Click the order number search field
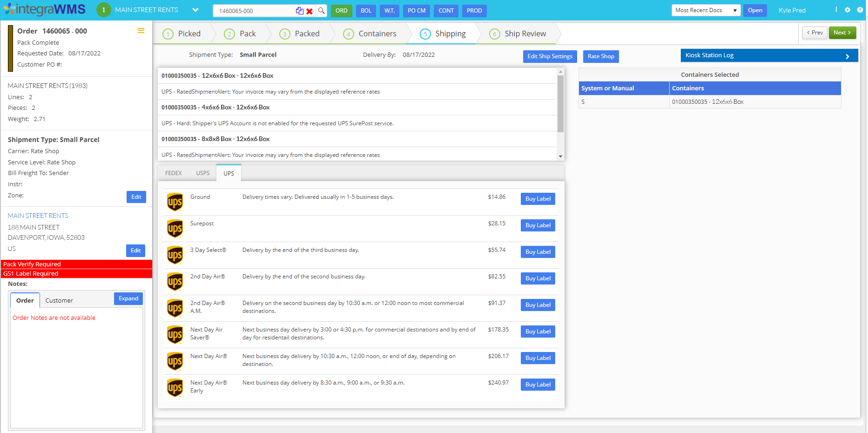Viewport: 868px width, 433px height. (x=254, y=11)
